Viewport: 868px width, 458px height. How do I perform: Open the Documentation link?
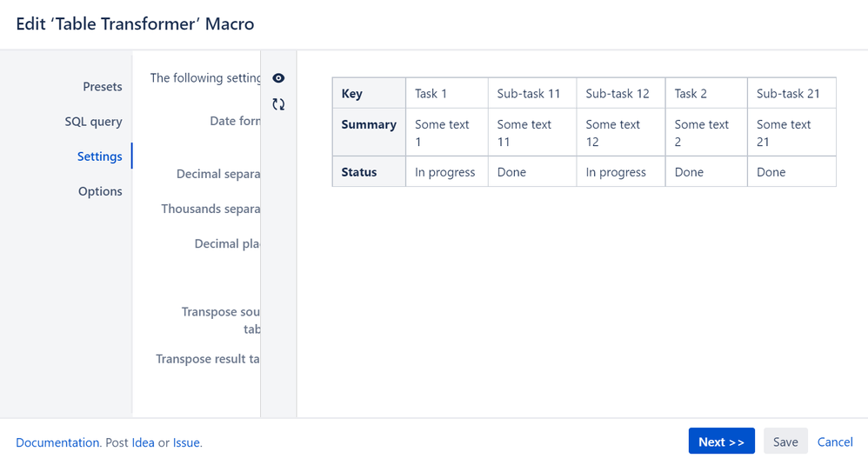57,442
